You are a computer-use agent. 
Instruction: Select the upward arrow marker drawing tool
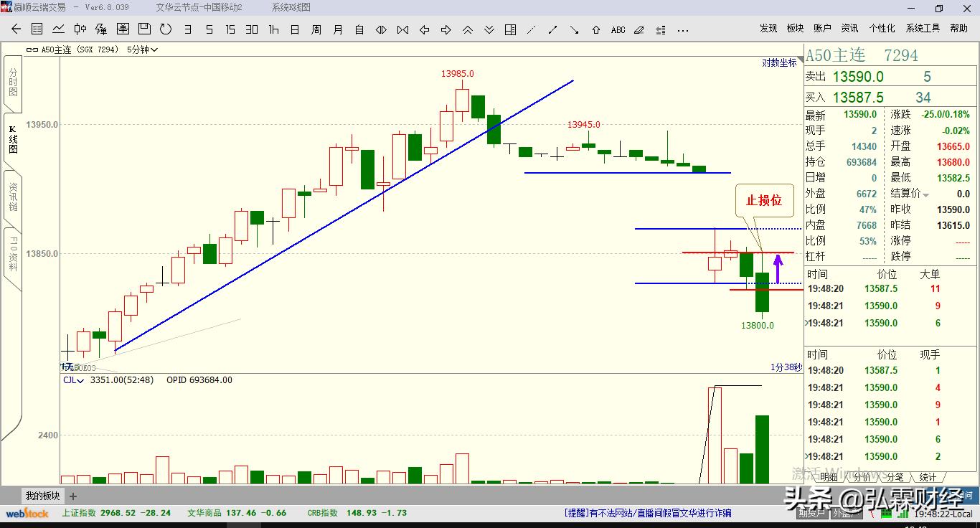(596, 30)
